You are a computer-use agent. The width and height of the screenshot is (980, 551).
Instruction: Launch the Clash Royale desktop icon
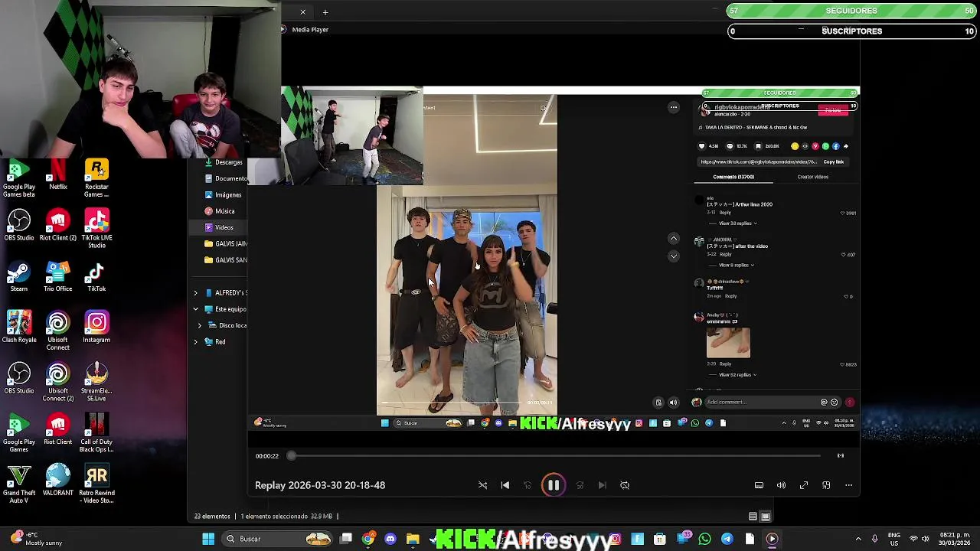[19, 328]
